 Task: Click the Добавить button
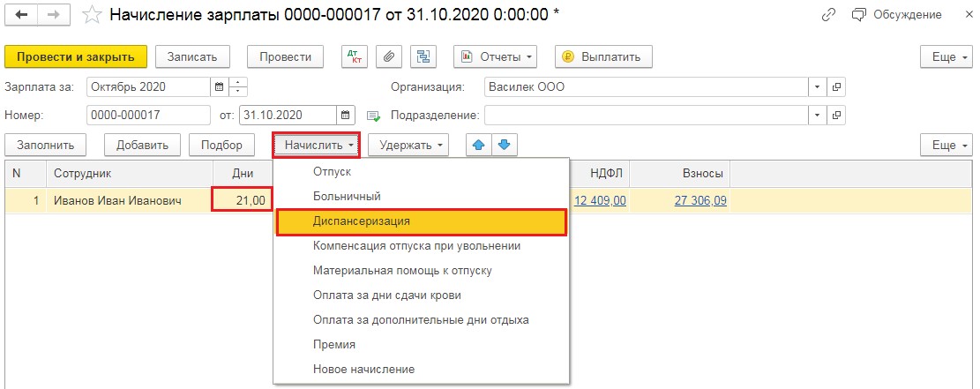142,145
